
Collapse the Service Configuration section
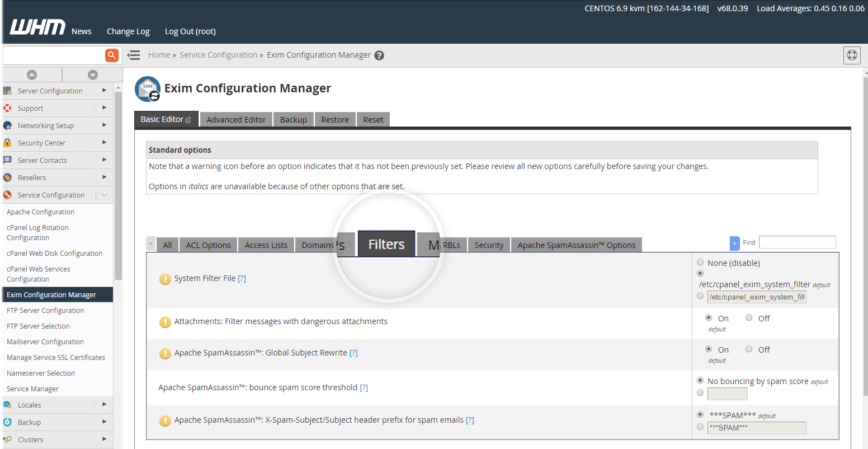104,194
